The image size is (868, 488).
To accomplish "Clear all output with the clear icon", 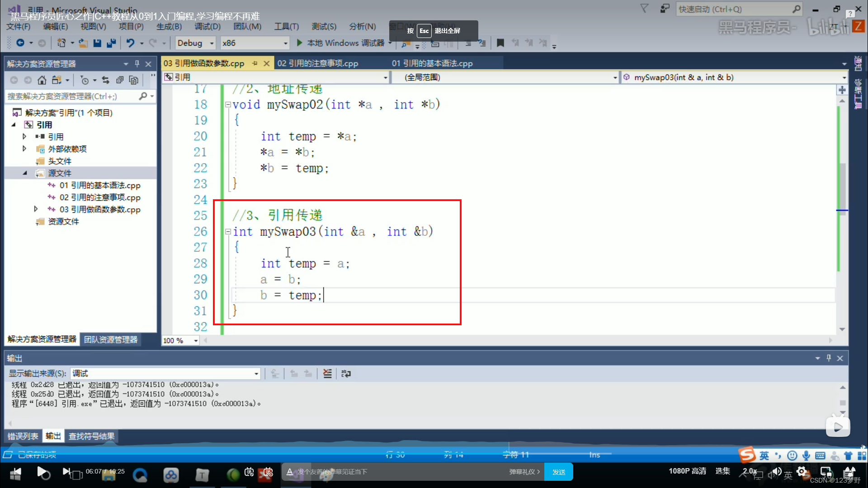I will (327, 374).
